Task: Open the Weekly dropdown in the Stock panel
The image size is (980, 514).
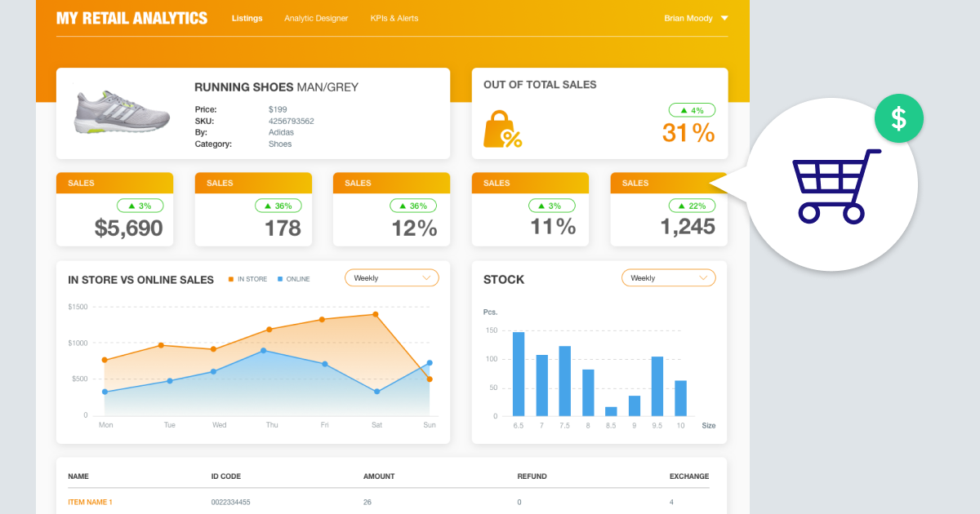Action: point(668,277)
